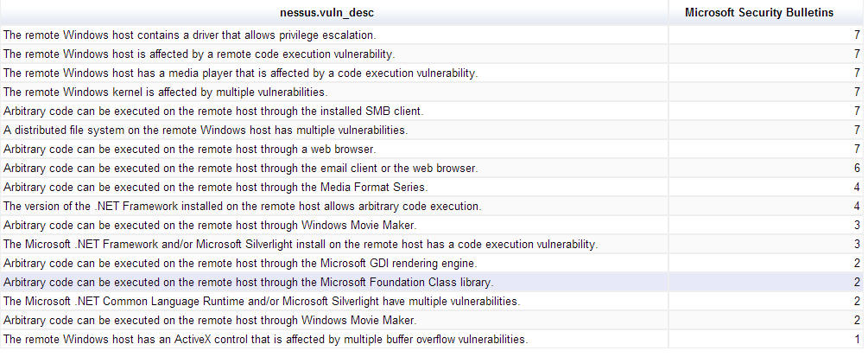
Task: Select the email client or web browser row
Action: (x=432, y=168)
